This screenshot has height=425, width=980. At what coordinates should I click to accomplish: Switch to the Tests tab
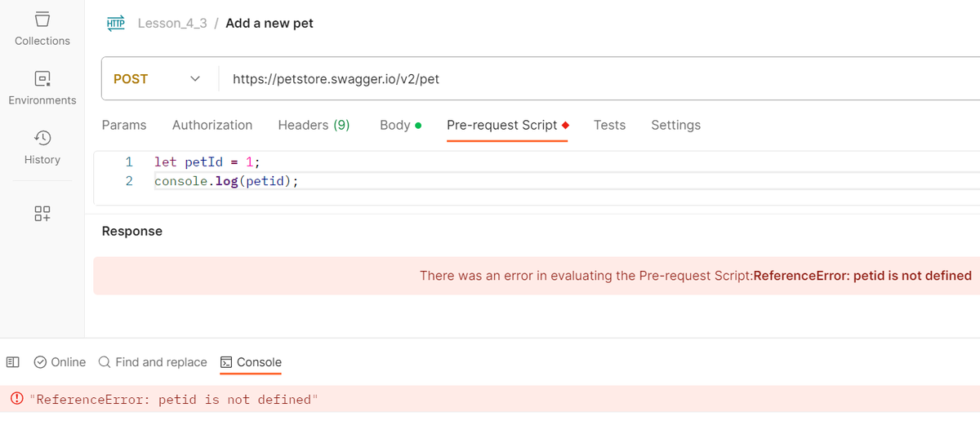click(609, 125)
